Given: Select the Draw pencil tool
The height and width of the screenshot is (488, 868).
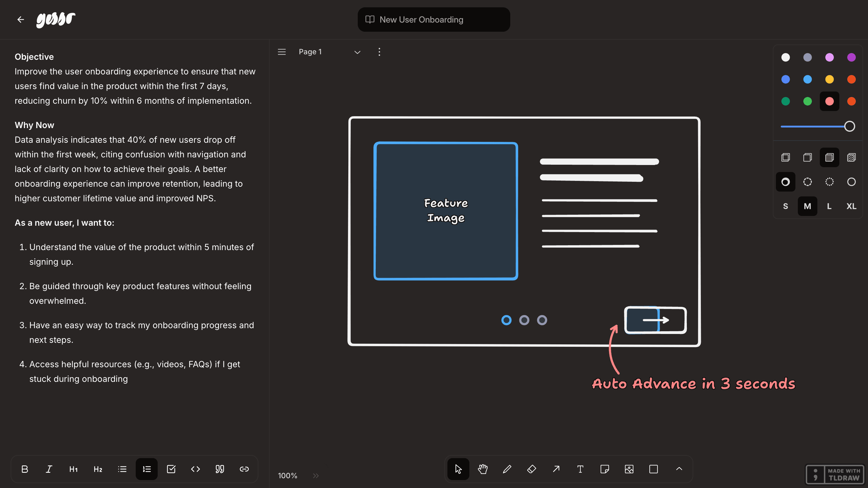Looking at the screenshot, I should pos(507,469).
